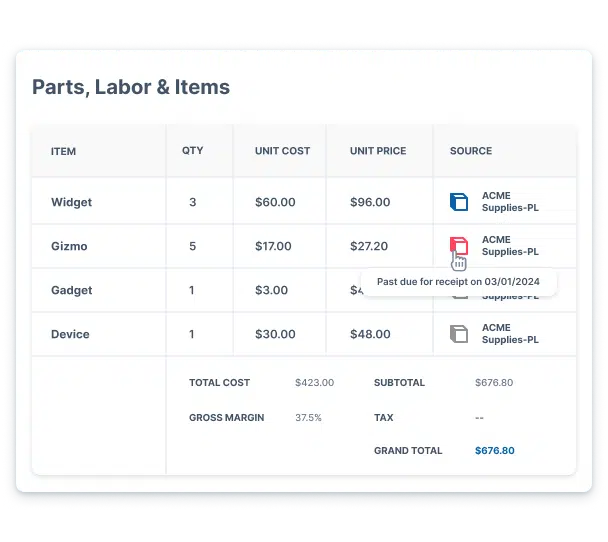Click the blue box icon in Widget row
The height and width of the screenshot is (542, 608).
459,202
